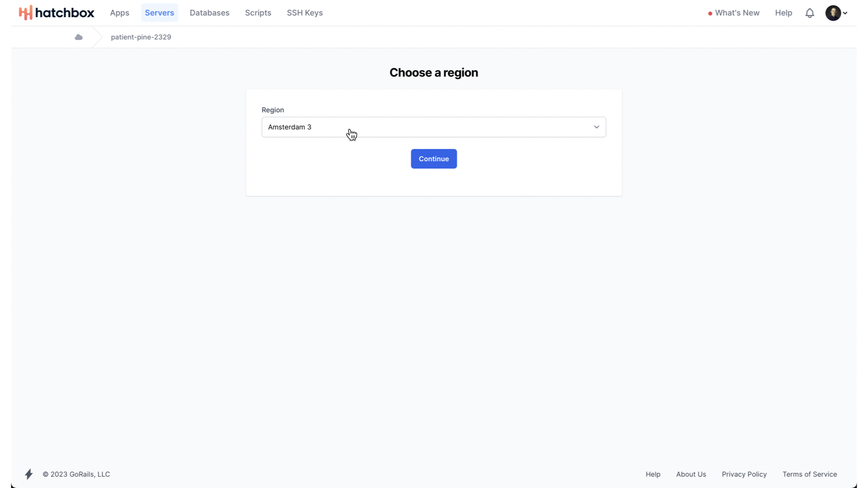
Task: Click the red What's New dot
Action: click(710, 14)
